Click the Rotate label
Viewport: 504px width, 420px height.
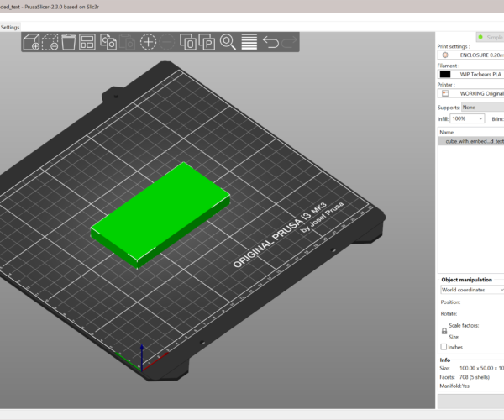pos(449,313)
